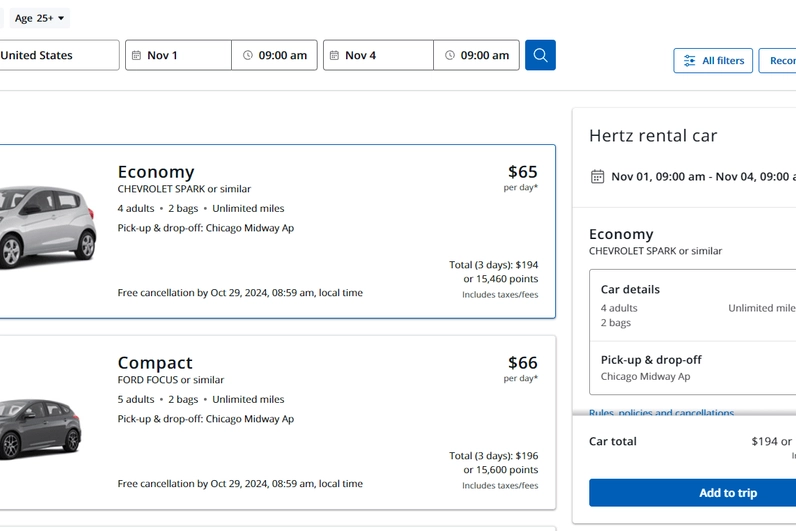Change the drop-off time 09:00 am
796x531 pixels.
coord(477,55)
